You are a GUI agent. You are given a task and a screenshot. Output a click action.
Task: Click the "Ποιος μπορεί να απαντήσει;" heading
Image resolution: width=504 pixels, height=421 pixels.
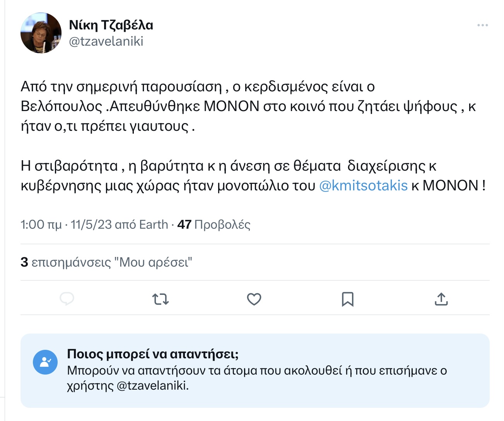pyautogui.click(x=153, y=354)
